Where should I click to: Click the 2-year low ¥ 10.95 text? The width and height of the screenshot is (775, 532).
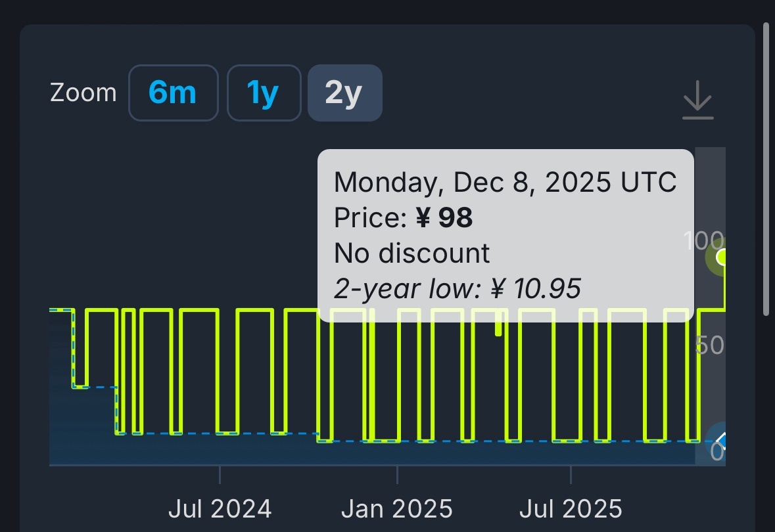click(x=458, y=288)
